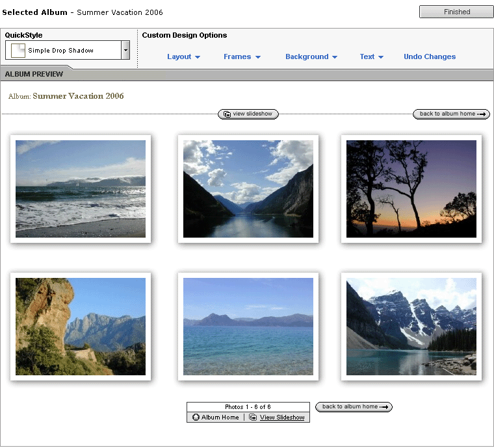The height and width of the screenshot is (448, 494).
Task: Open the rocky cliff and mountains photo
Action: (x=81, y=327)
